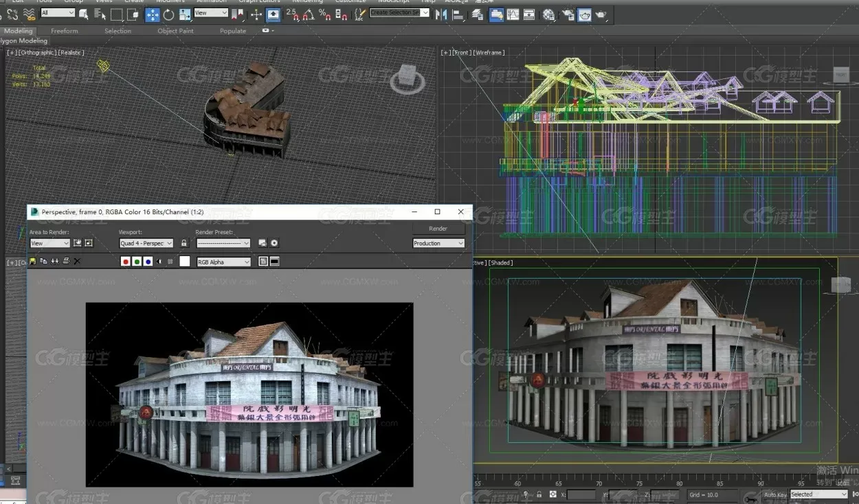Viewport: 859px width, 504px height.
Task: Click the Mirror tool icon
Action: pyautogui.click(x=440, y=14)
